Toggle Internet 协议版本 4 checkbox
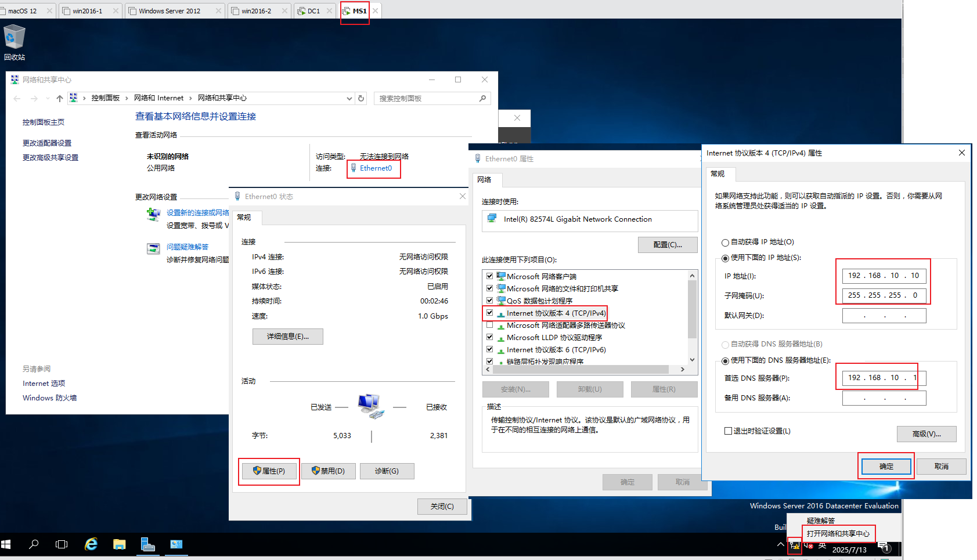 490,313
